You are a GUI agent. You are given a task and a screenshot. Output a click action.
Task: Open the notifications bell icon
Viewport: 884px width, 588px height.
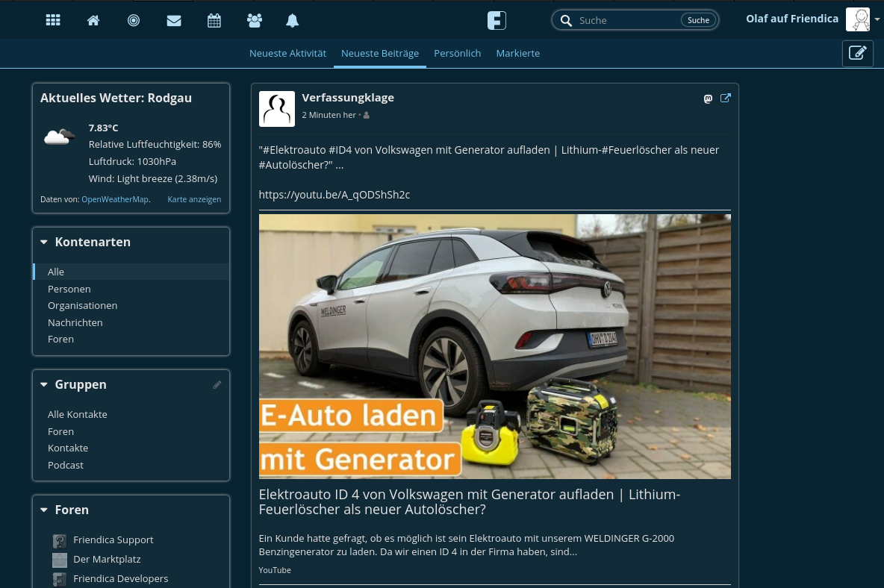(292, 21)
